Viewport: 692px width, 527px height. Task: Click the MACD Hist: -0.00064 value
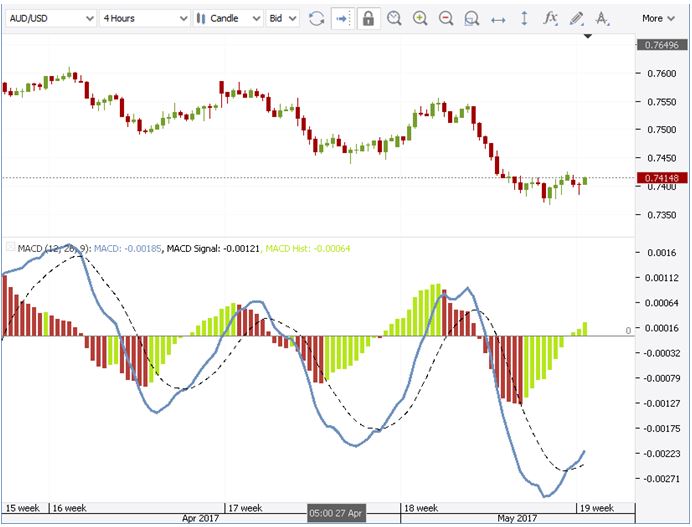click(x=308, y=248)
